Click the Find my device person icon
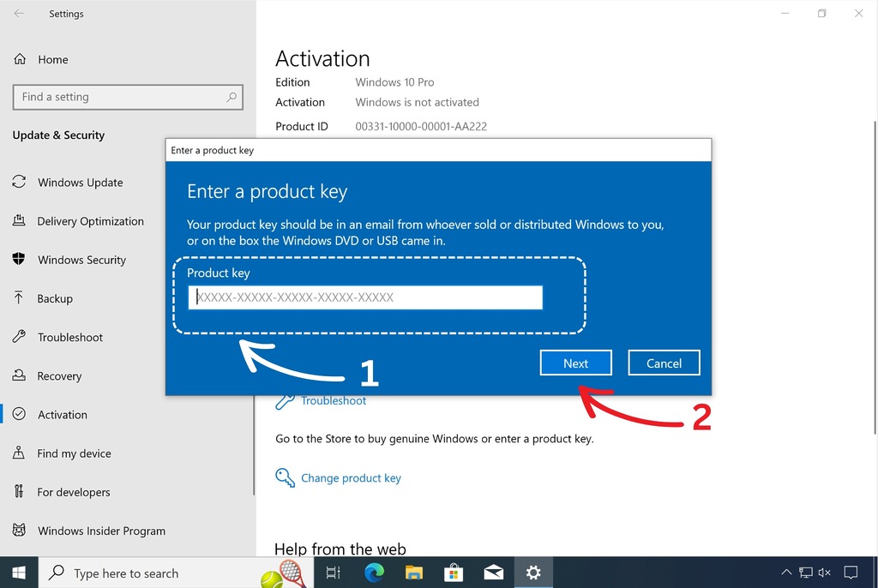This screenshot has width=878, height=588. click(19, 452)
